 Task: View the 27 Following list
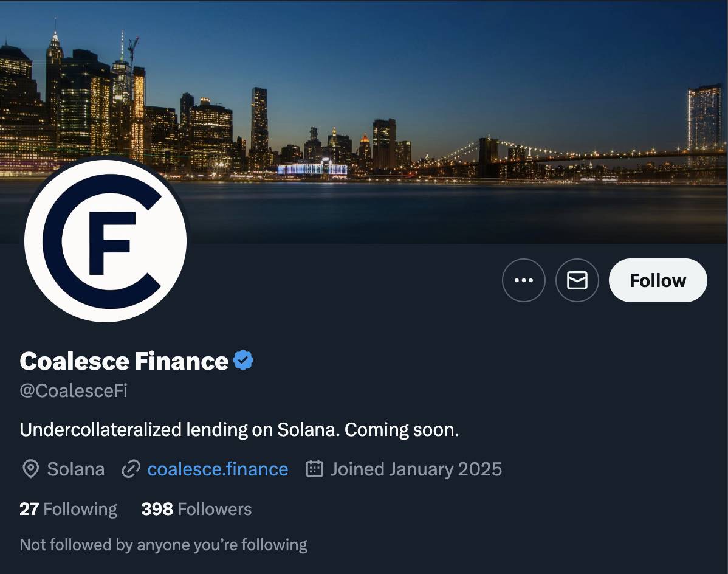tap(68, 509)
